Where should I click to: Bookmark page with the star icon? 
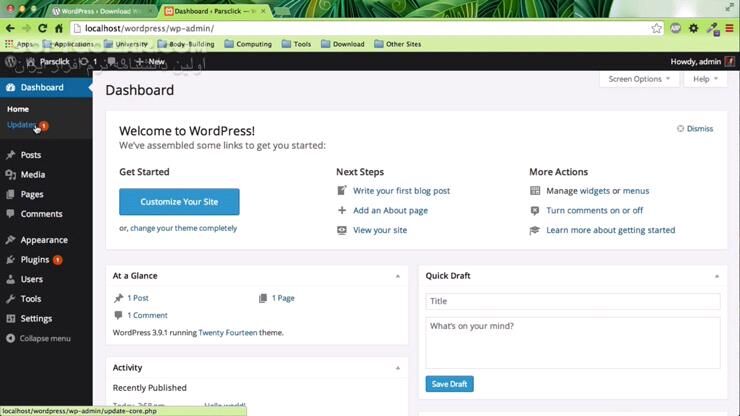pyautogui.click(x=655, y=28)
